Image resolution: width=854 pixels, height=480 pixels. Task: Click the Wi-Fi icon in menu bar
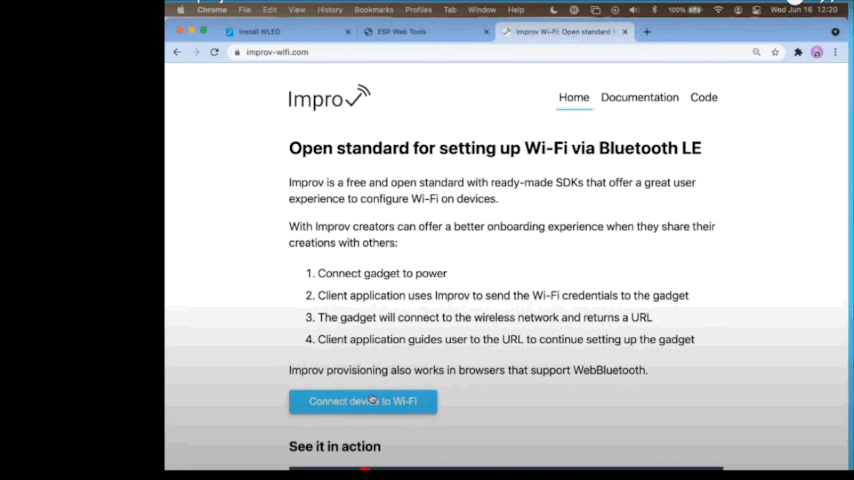pyautogui.click(x=718, y=10)
